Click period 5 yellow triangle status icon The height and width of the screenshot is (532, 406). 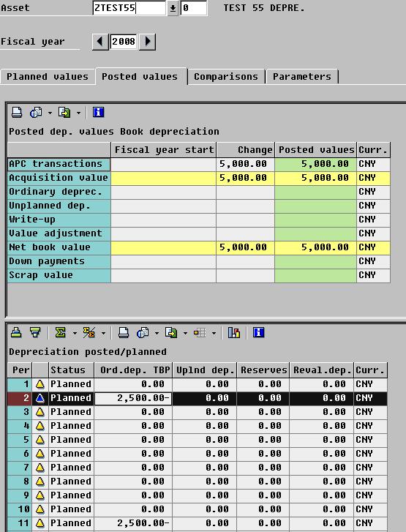click(x=40, y=440)
